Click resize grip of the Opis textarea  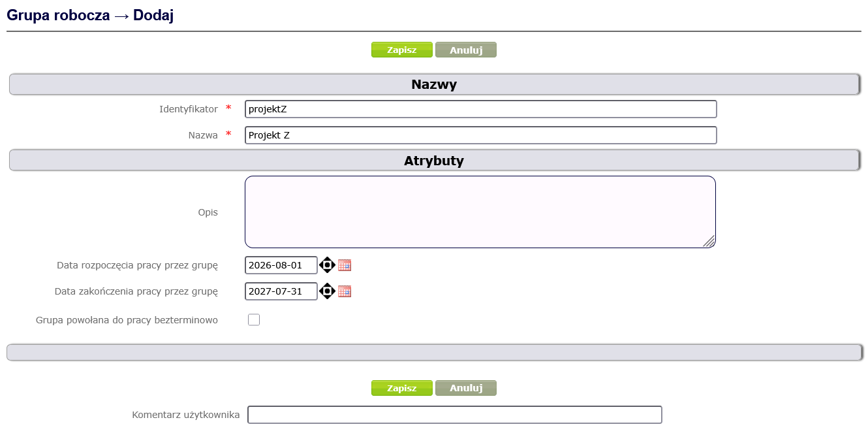(709, 242)
